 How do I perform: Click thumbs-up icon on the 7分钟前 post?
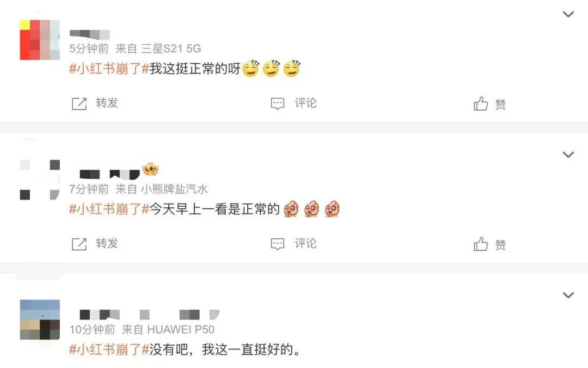click(x=480, y=244)
